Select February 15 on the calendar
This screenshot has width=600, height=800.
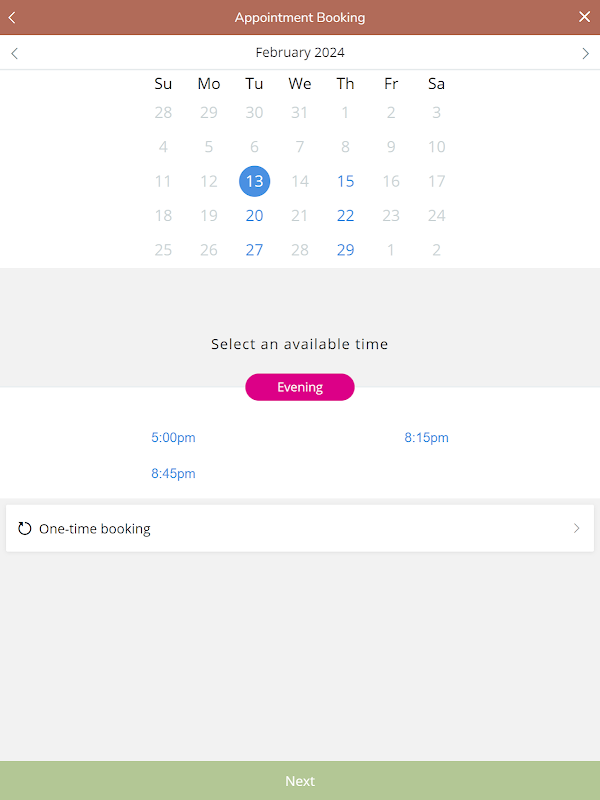(x=345, y=182)
